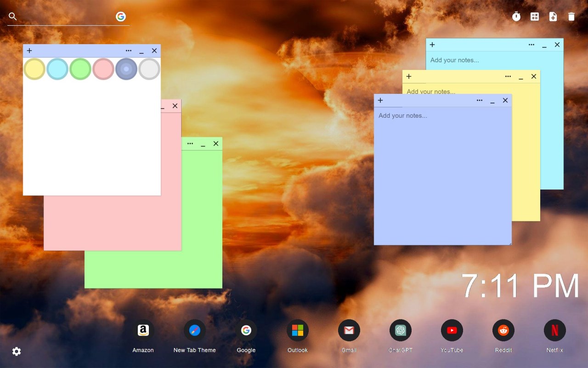Open the Netflix shortcut
This screenshot has height=368, width=588.
pyautogui.click(x=555, y=330)
